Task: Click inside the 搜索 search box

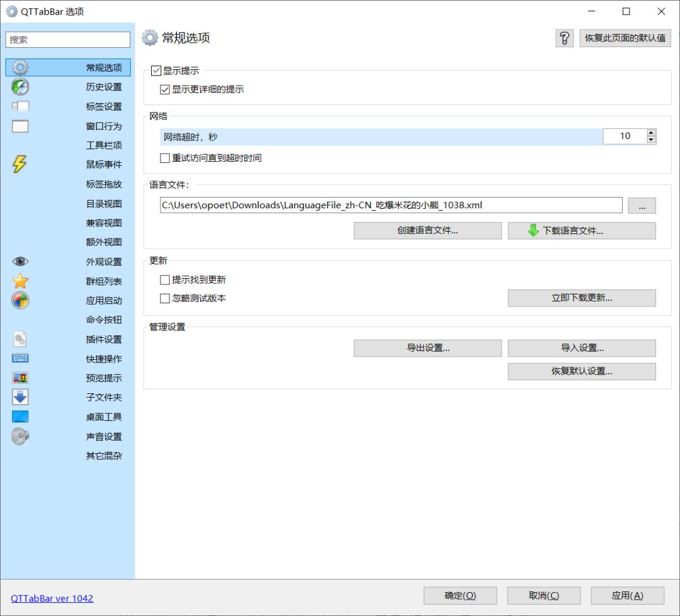Action: click(x=67, y=39)
